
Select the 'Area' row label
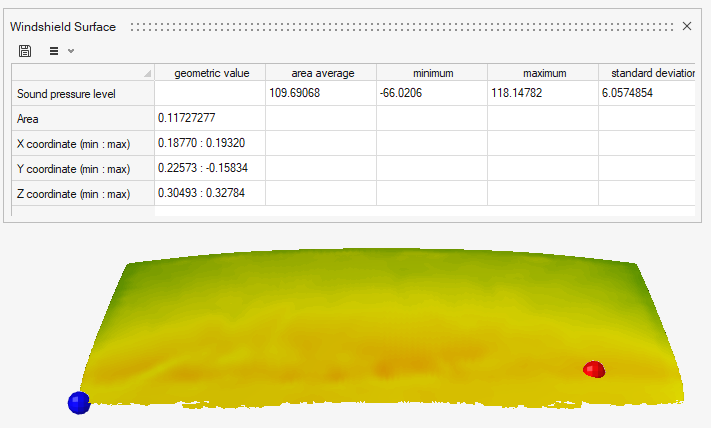point(83,119)
